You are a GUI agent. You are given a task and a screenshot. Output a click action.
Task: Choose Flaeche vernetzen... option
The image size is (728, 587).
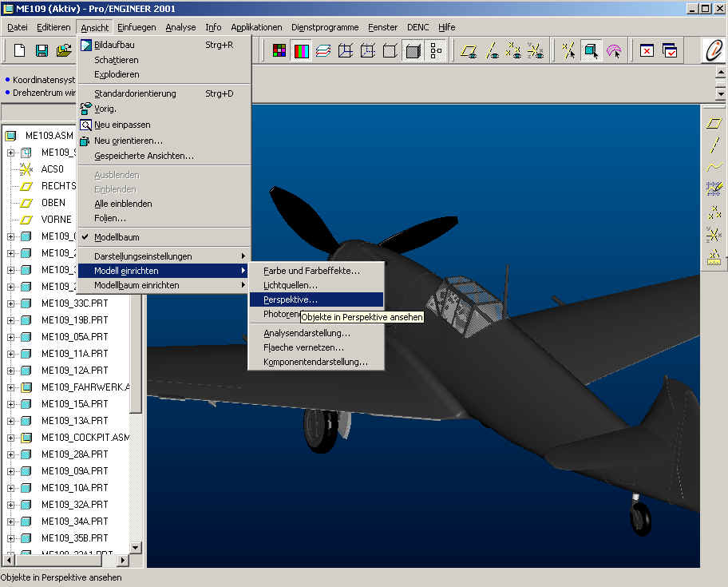point(316,347)
